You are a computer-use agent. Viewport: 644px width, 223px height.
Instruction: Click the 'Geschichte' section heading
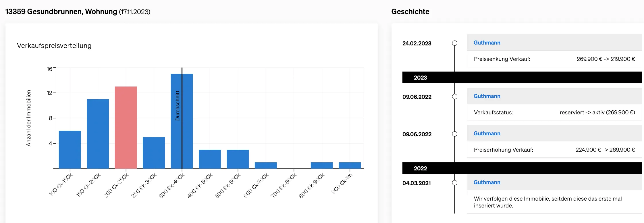410,12
